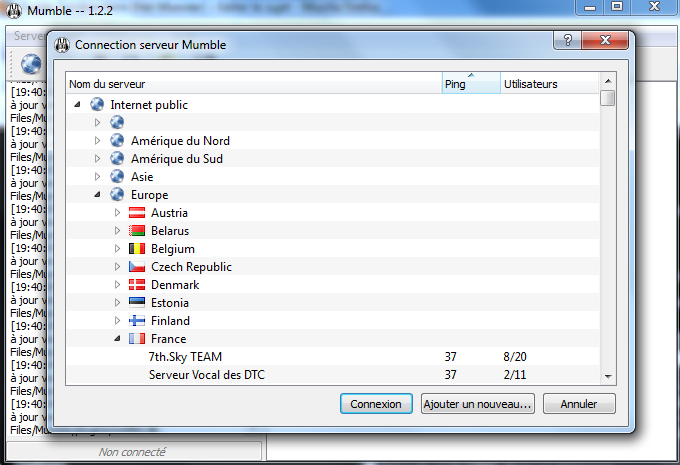
Task: Expand the Austria server list
Action: tap(118, 213)
